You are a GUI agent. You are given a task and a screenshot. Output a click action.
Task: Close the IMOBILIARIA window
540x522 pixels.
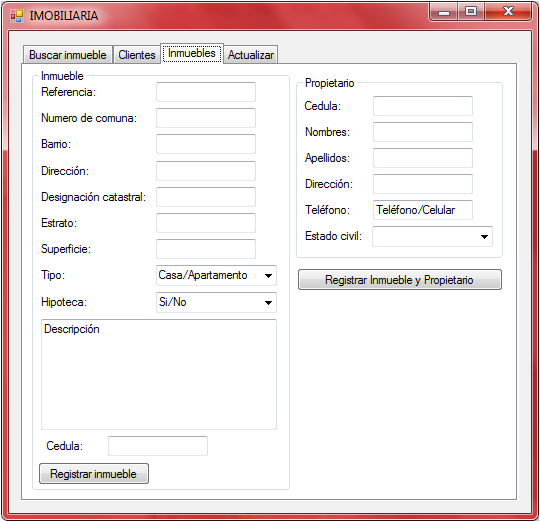(508, 12)
